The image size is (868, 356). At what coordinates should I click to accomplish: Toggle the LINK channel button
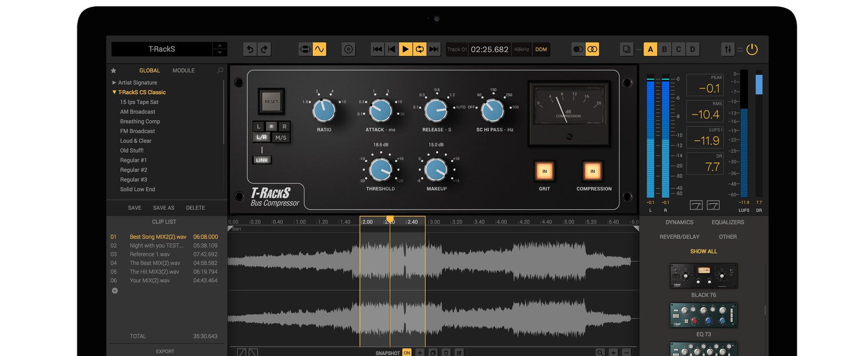pos(262,160)
